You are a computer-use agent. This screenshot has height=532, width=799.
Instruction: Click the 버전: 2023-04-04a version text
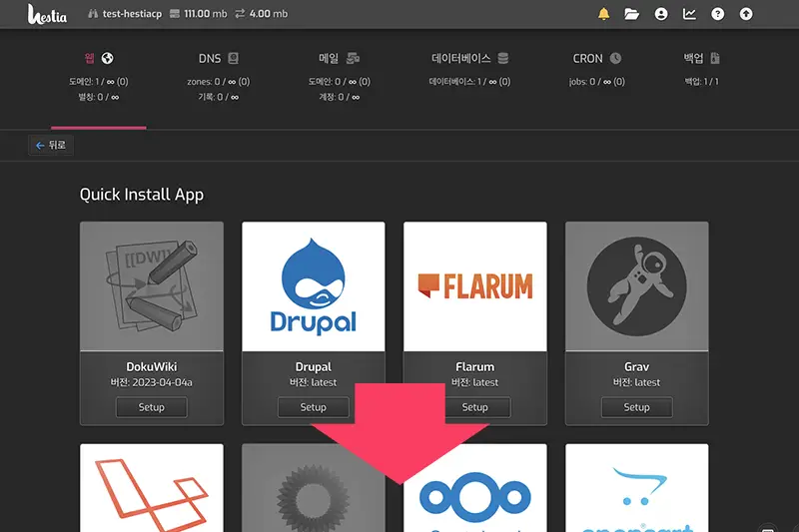coord(152,382)
